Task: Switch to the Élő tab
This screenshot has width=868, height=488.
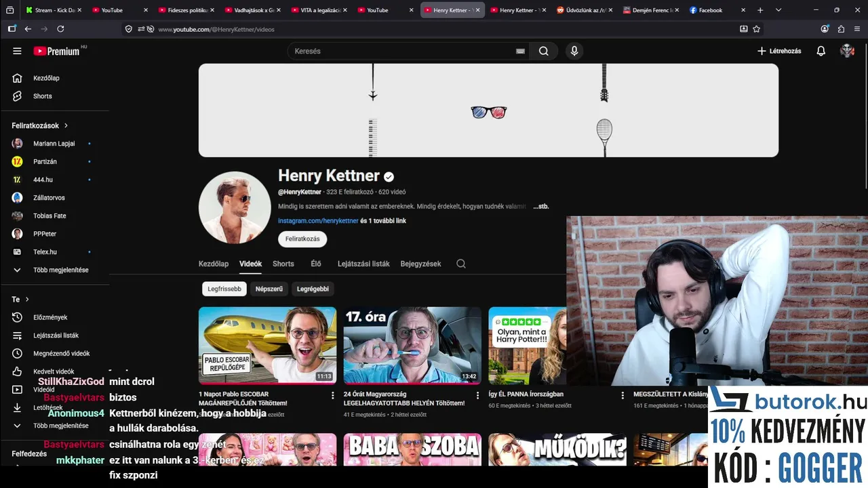Action: click(316, 264)
